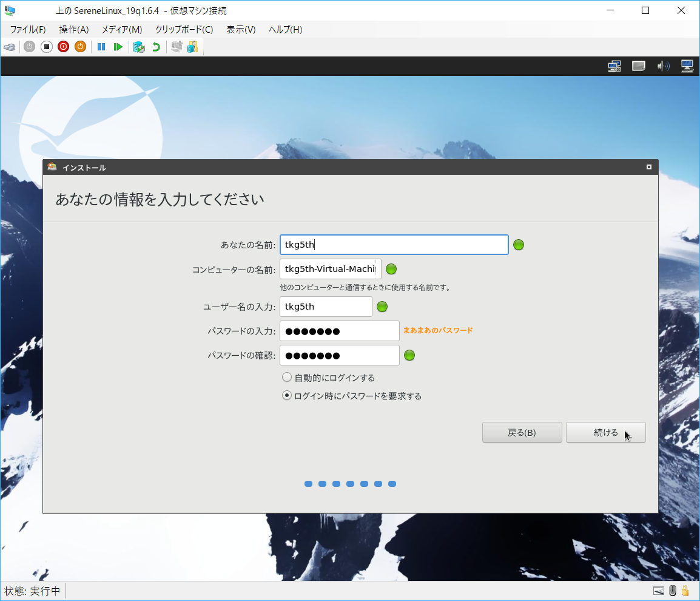Screen dimensions: 700x601
Task: Click the speaker volume icon in VM panel
Action: [663, 67]
